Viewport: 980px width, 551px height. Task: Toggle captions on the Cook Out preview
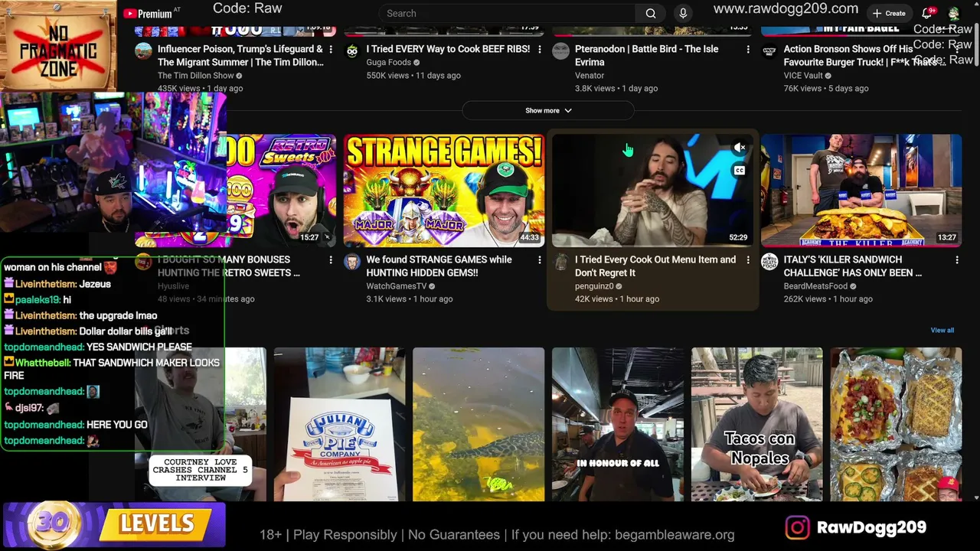click(x=740, y=171)
